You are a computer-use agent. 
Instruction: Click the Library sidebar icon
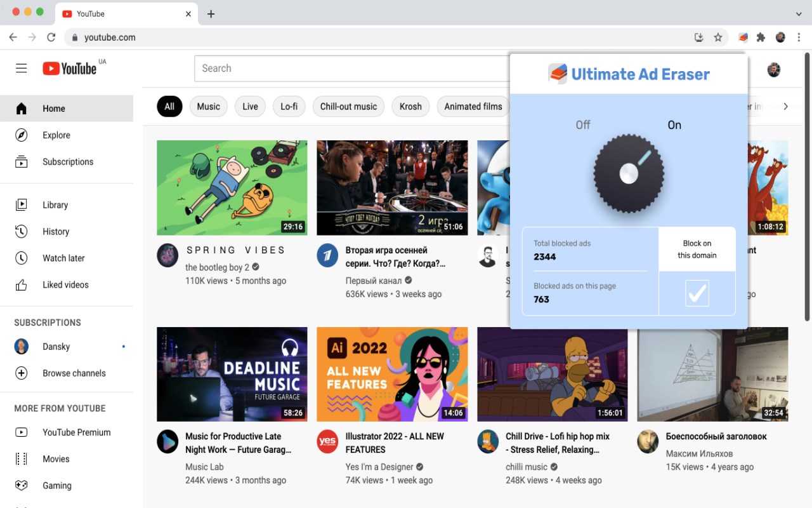[22, 205]
